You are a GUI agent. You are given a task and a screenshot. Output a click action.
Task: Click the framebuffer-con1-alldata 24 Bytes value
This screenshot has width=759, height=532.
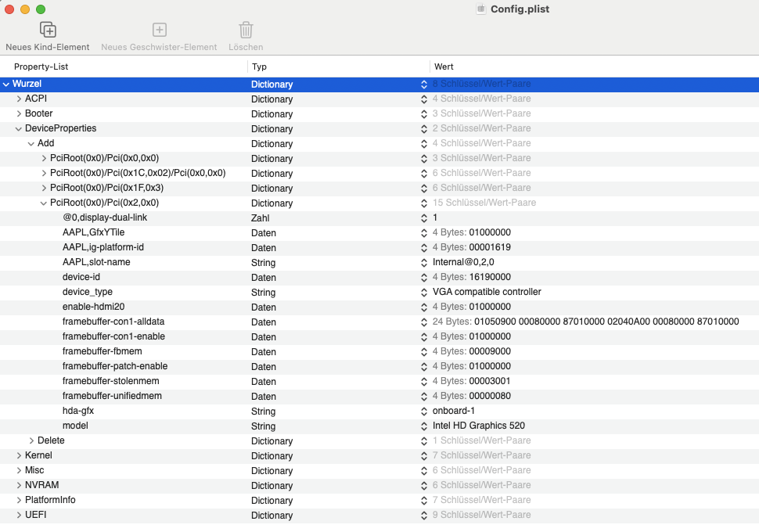tap(606, 322)
